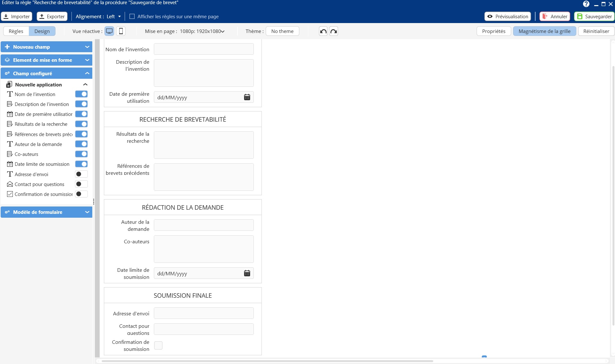Click textarea icon beside Résultats de la recherche

pyautogui.click(x=10, y=124)
